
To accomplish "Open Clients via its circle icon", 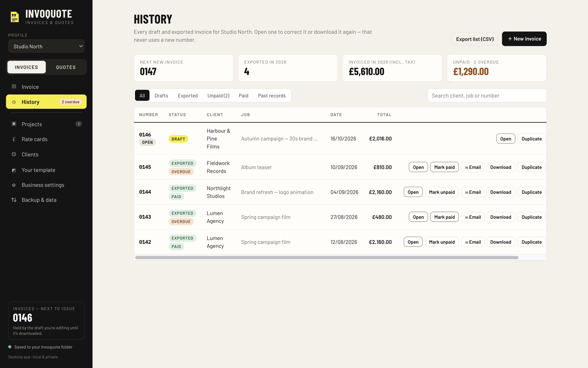I will coord(14,154).
